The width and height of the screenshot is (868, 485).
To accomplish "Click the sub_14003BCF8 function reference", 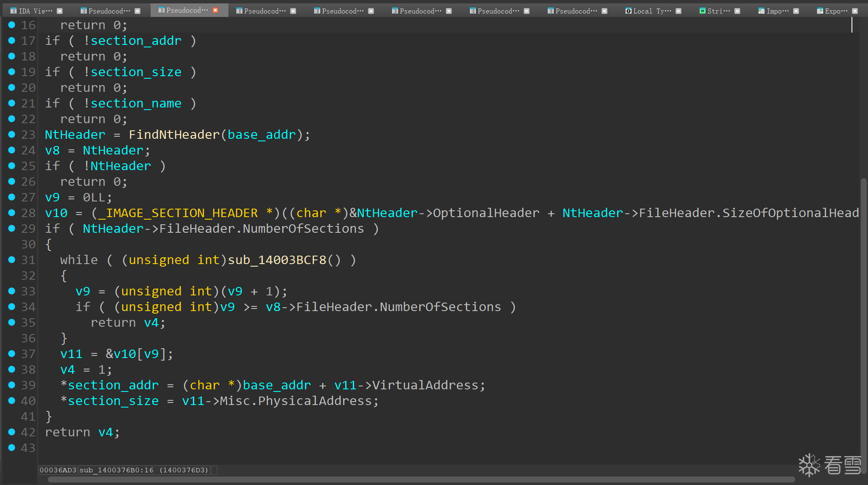I will click(277, 260).
